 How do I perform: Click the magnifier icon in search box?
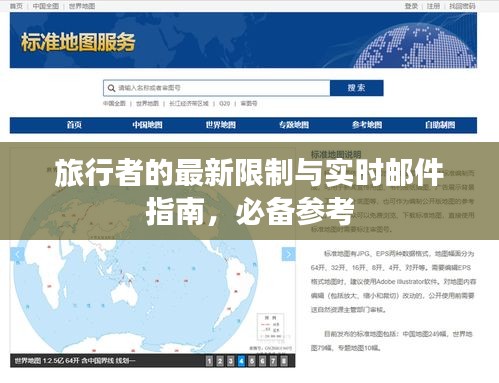pyautogui.click(x=111, y=88)
